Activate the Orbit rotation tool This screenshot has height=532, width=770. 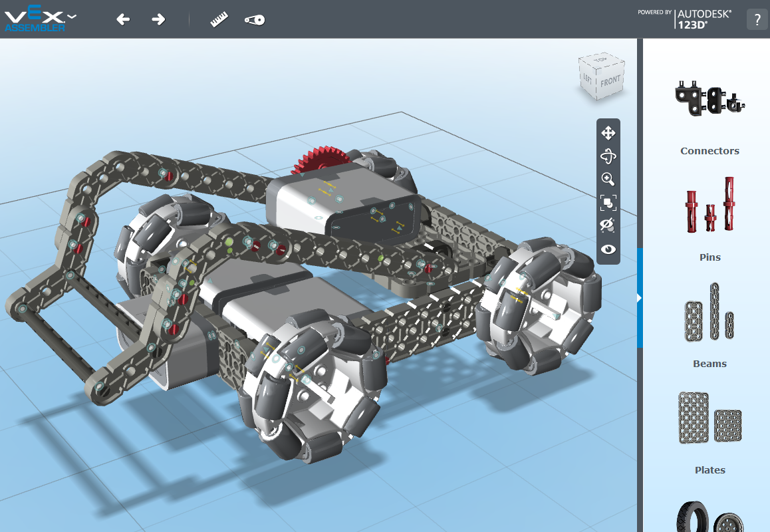click(608, 156)
